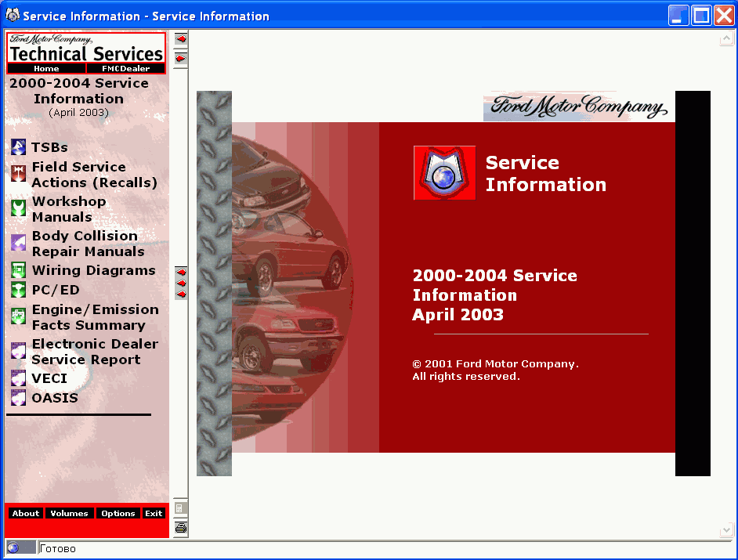738x560 pixels.
Task: Click the '© 2001 Ford Motor Company.' text
Action: point(496,363)
